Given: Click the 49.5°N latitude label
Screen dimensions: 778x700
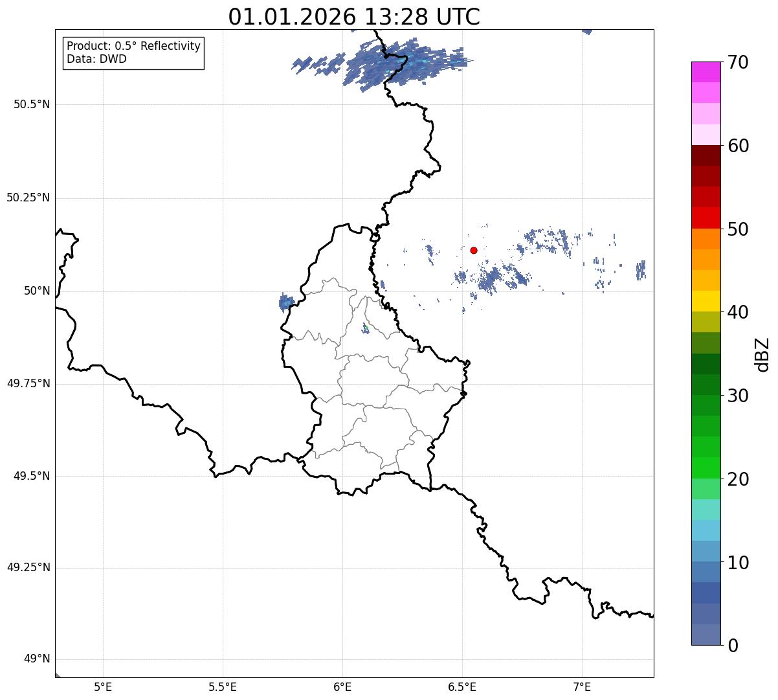Looking at the screenshot, I should (31, 476).
